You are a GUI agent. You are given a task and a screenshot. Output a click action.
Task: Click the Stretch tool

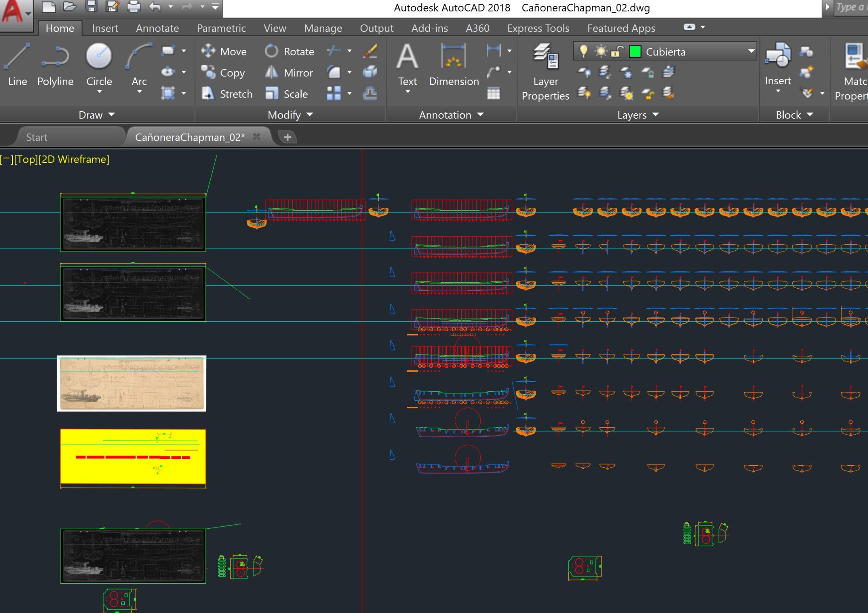click(227, 94)
